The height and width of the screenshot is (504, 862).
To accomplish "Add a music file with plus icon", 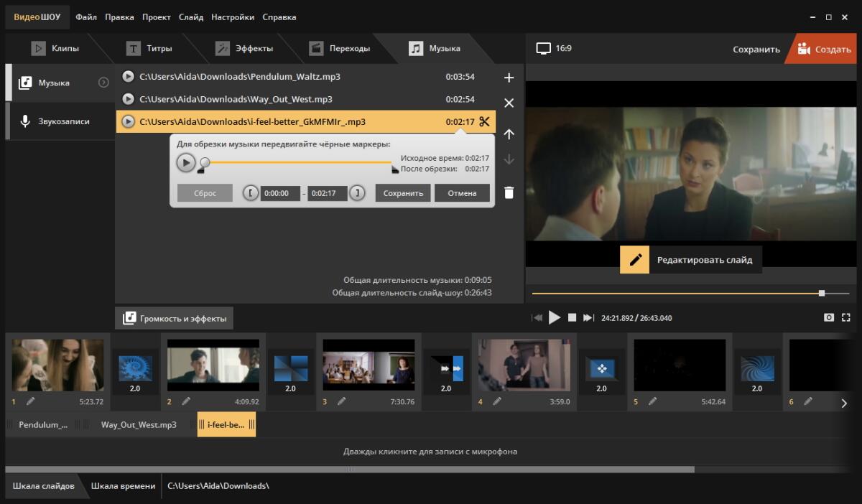I will pos(509,78).
